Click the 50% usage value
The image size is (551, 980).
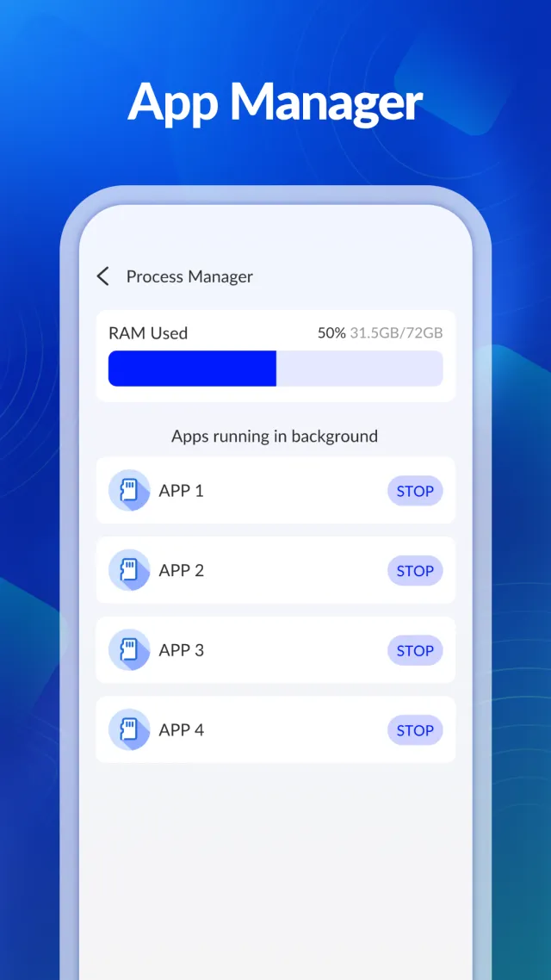coord(331,333)
